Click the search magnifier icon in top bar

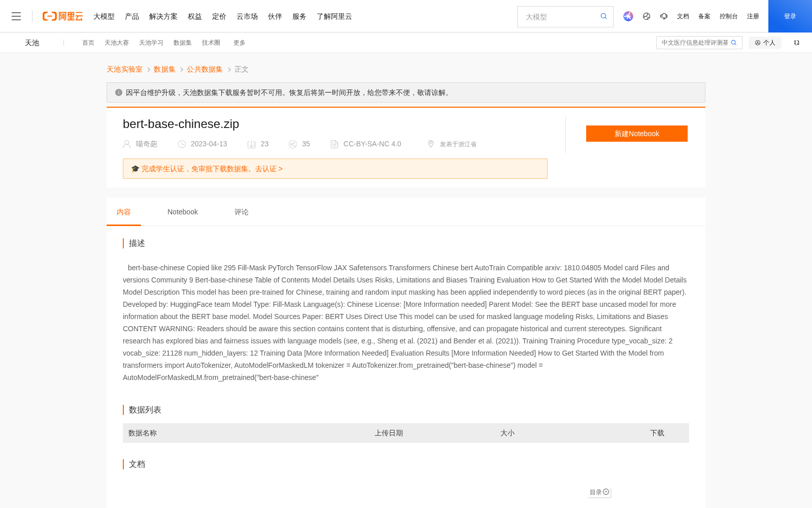pos(604,16)
